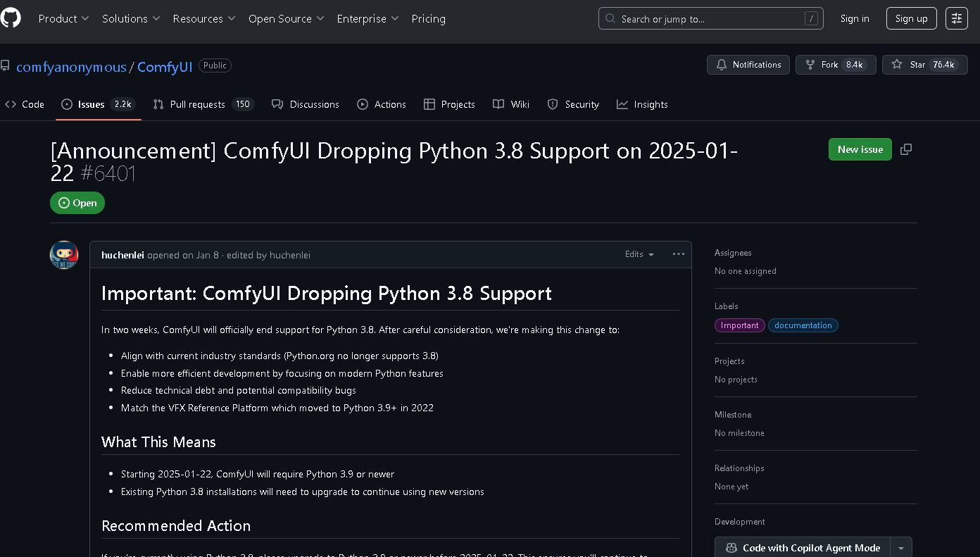Viewport: 980px width, 557px height.
Task: Click the "Recommended Action" heading
Action: click(176, 526)
